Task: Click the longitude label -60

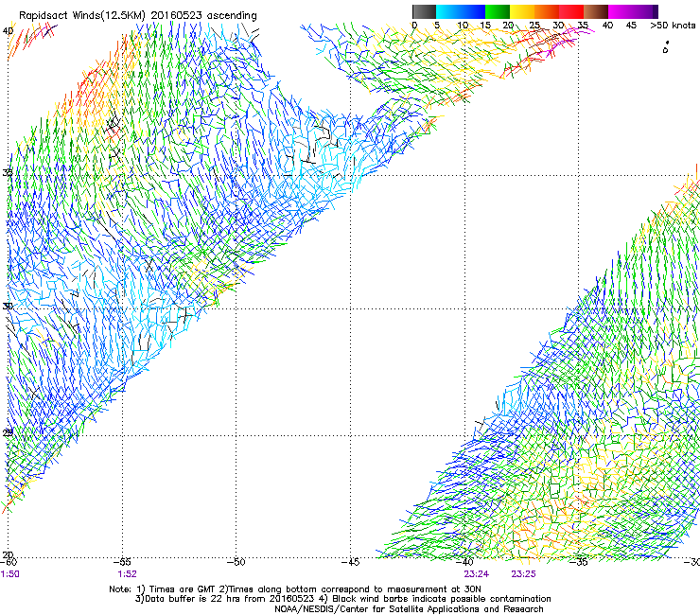Action: [9, 562]
